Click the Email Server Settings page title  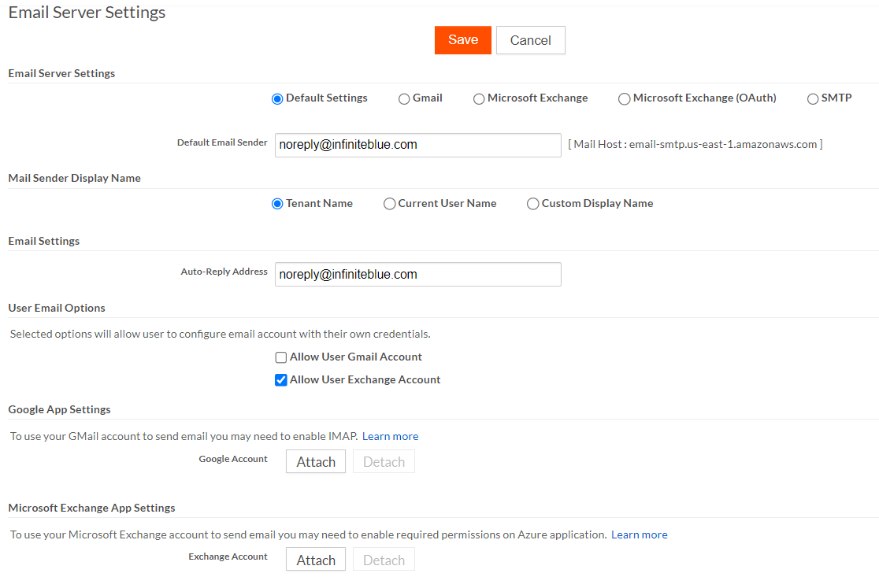coord(87,13)
